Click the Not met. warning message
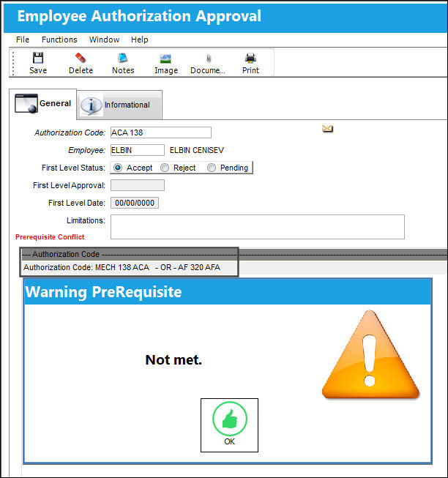 (x=173, y=360)
